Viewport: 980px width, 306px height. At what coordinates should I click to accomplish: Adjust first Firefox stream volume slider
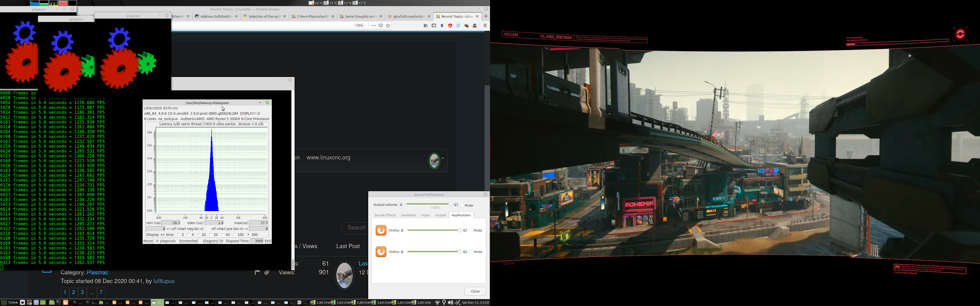[x=434, y=230]
